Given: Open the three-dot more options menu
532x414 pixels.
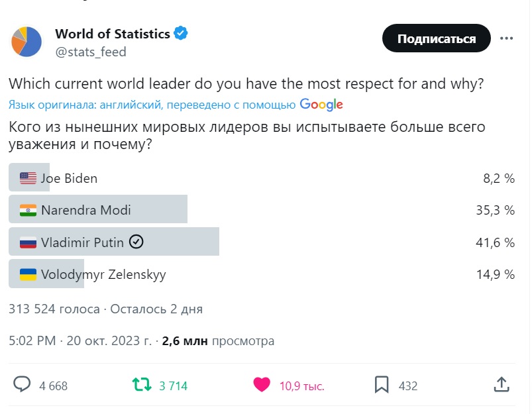Looking at the screenshot, I should pos(507,38).
